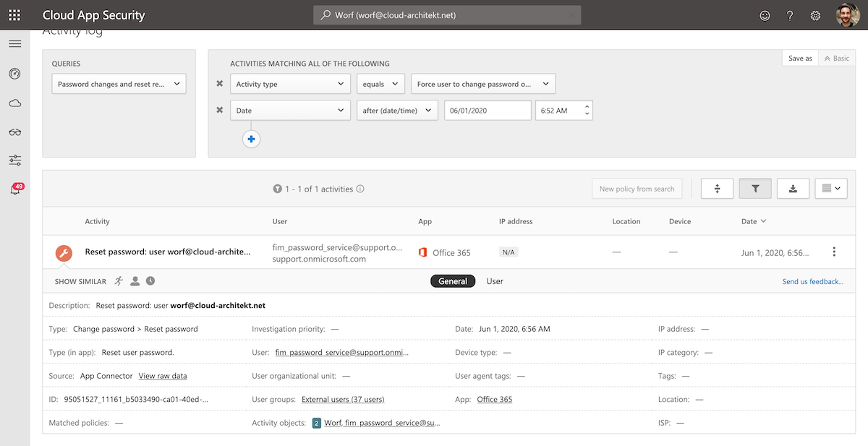This screenshot has height=446, width=868.
Task: Open the settings gear icon
Action: click(815, 15)
